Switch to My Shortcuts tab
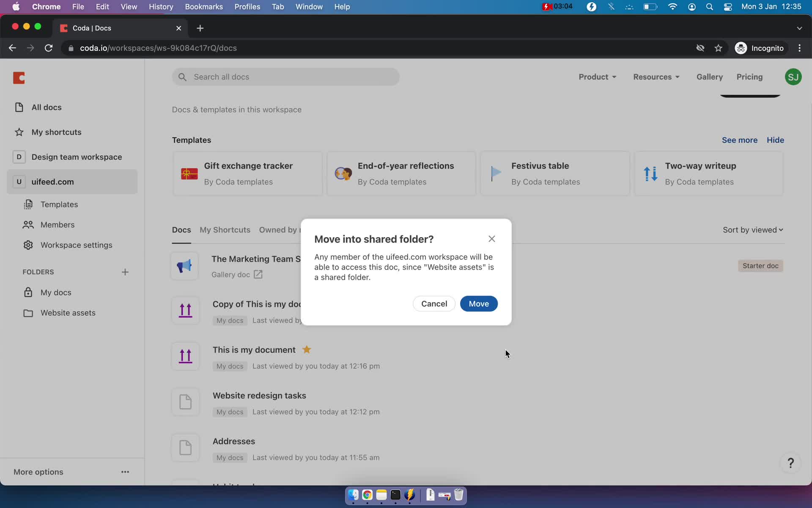The width and height of the screenshot is (812, 508). (x=225, y=230)
